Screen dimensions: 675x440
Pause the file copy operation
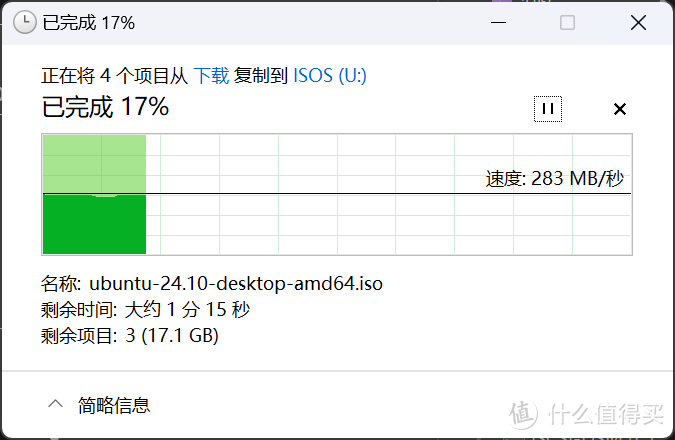click(x=548, y=109)
